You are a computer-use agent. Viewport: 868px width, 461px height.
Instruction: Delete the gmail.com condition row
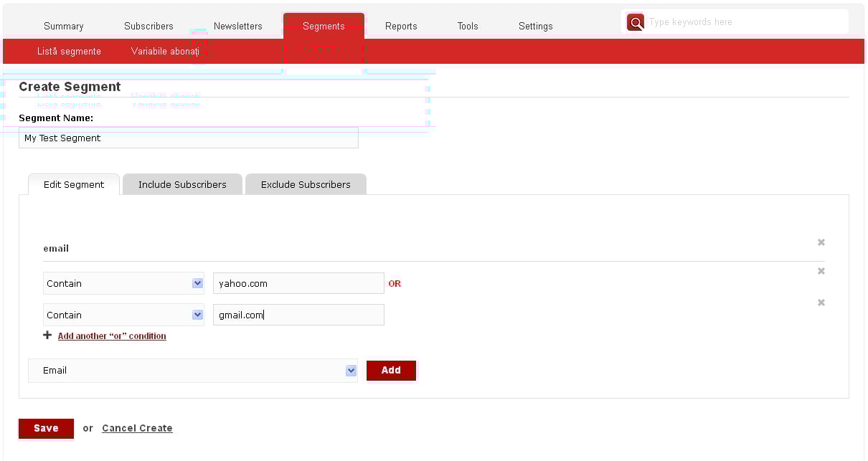point(821,303)
